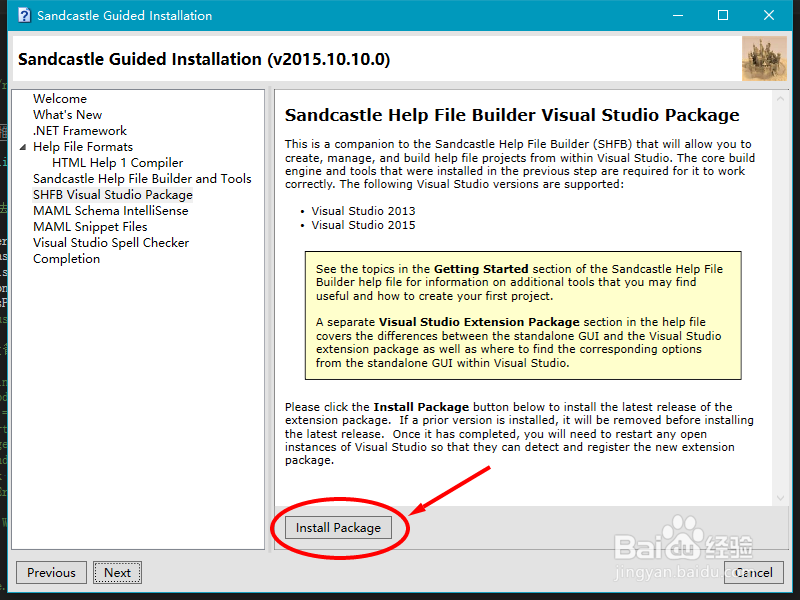Click the 'Sandcastle Guided Installation (v2015.10.10.0)' header text
The height and width of the screenshot is (600, 800).
coord(204,59)
